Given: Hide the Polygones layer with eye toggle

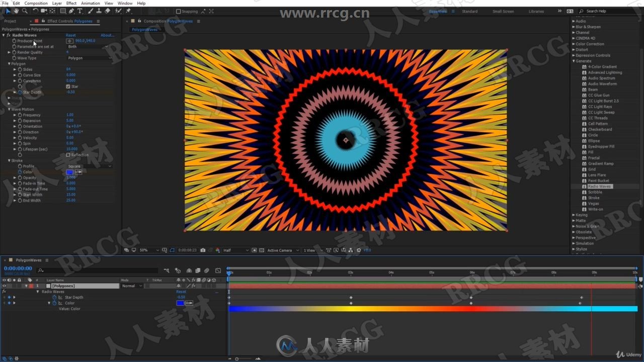Looking at the screenshot, I should 4,286.
